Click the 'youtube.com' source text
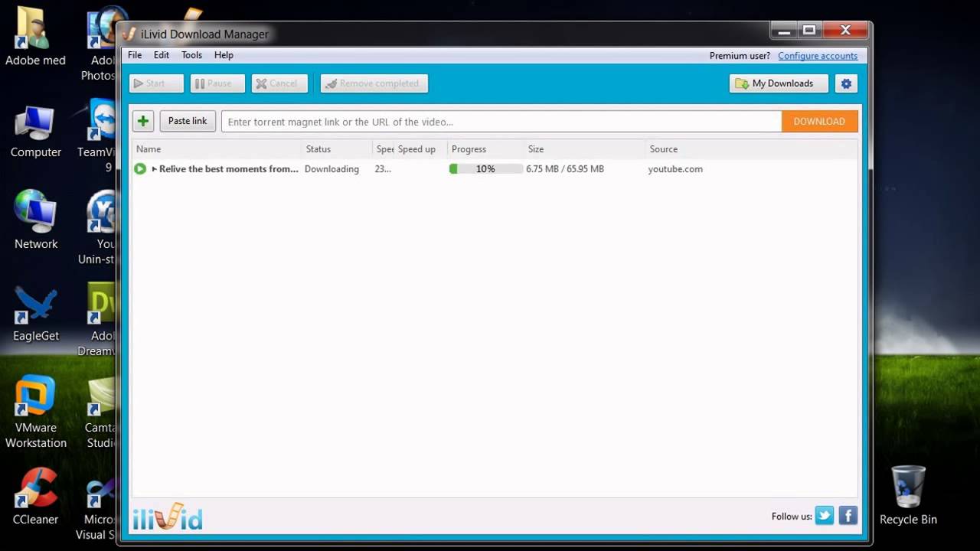This screenshot has width=980, height=551. 675,169
